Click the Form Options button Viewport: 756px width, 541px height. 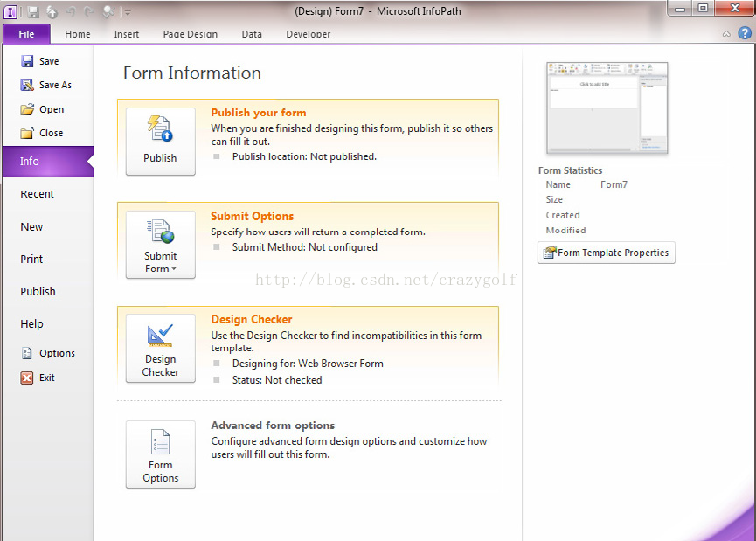161,454
